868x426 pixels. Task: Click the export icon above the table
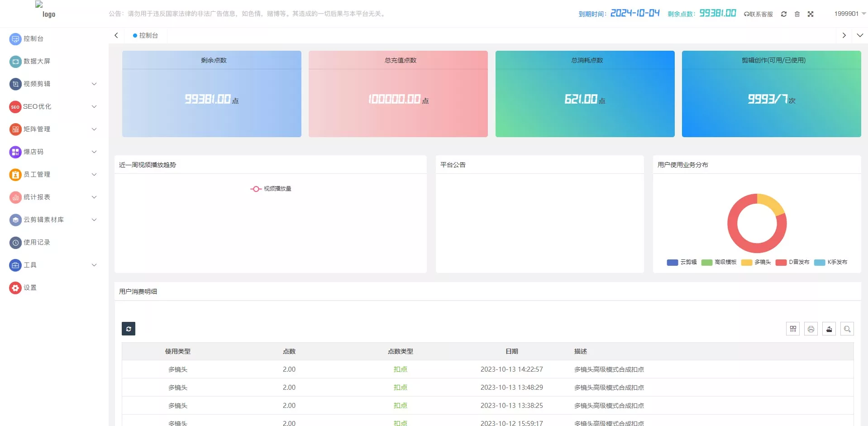(829, 329)
